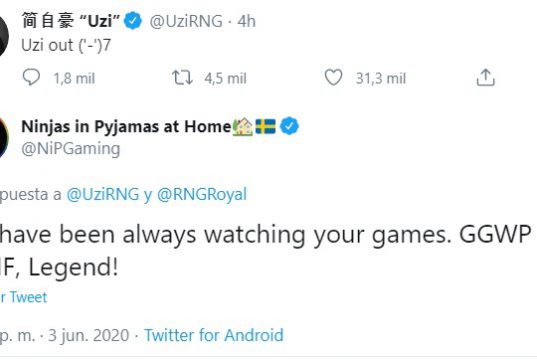537x360 pixels.
Task: Click the 4h timestamp of tweet
Action: (247, 21)
